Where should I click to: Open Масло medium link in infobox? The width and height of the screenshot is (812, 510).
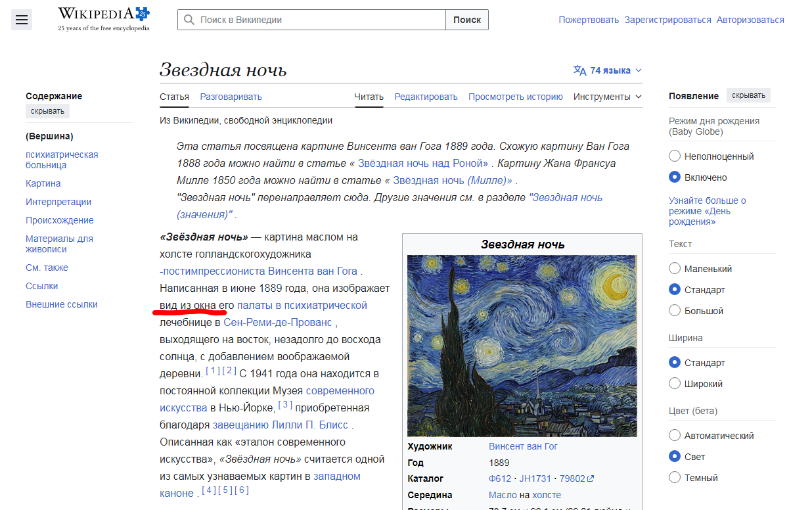(503, 495)
